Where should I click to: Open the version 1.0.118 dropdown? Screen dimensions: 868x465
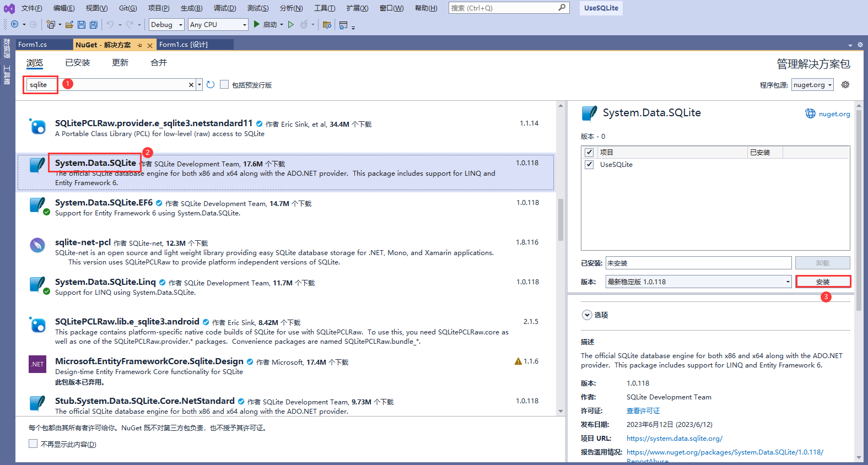click(x=698, y=282)
